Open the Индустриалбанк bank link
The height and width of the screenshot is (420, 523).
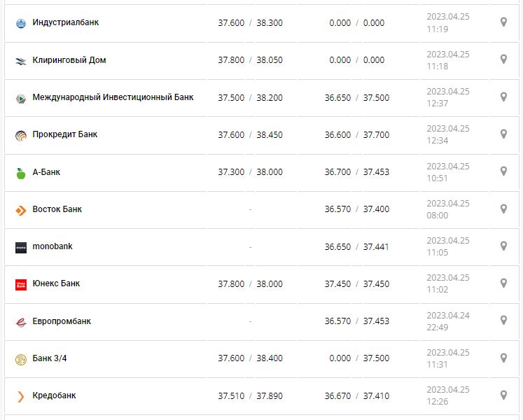(66, 22)
